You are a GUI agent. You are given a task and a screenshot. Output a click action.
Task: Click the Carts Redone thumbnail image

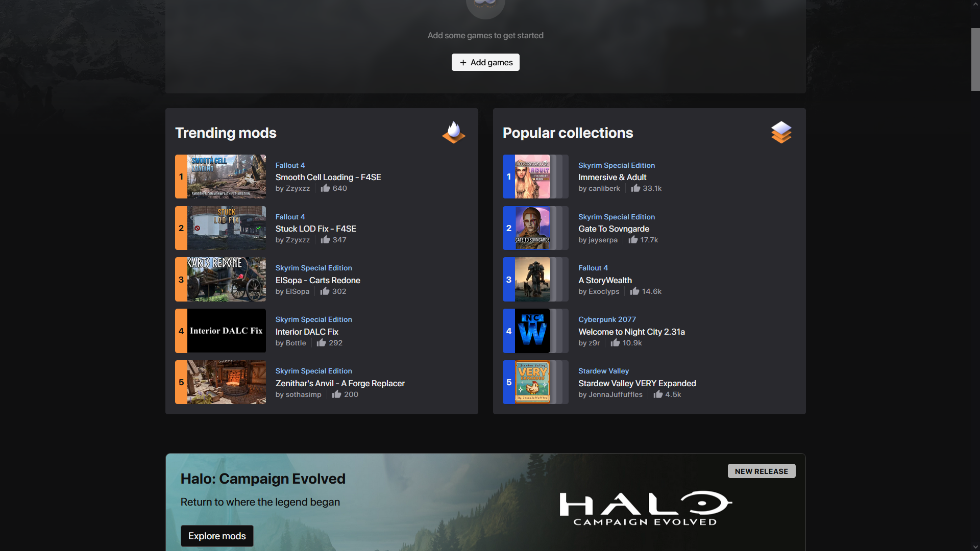click(x=227, y=280)
